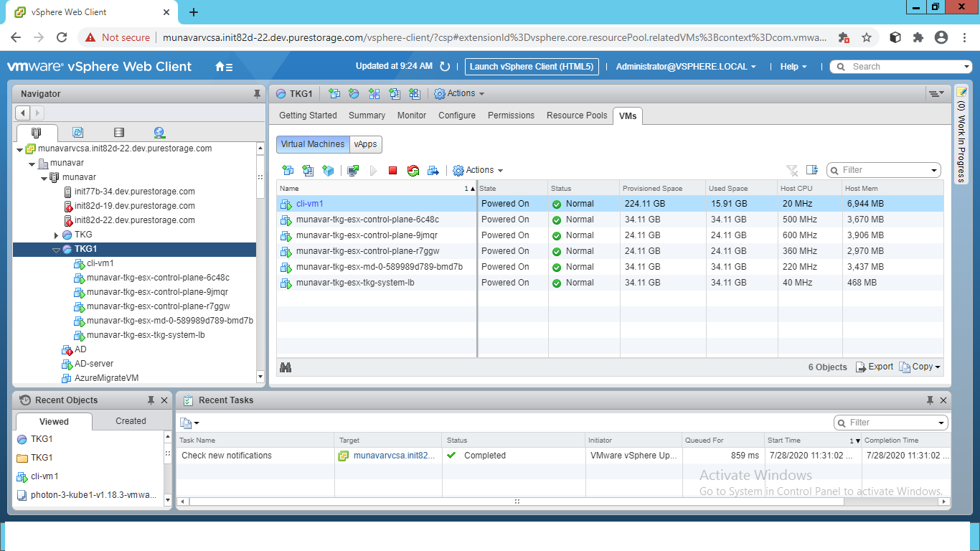Open the Summary tab
Image resolution: width=980 pixels, height=551 pixels.
pyautogui.click(x=367, y=116)
